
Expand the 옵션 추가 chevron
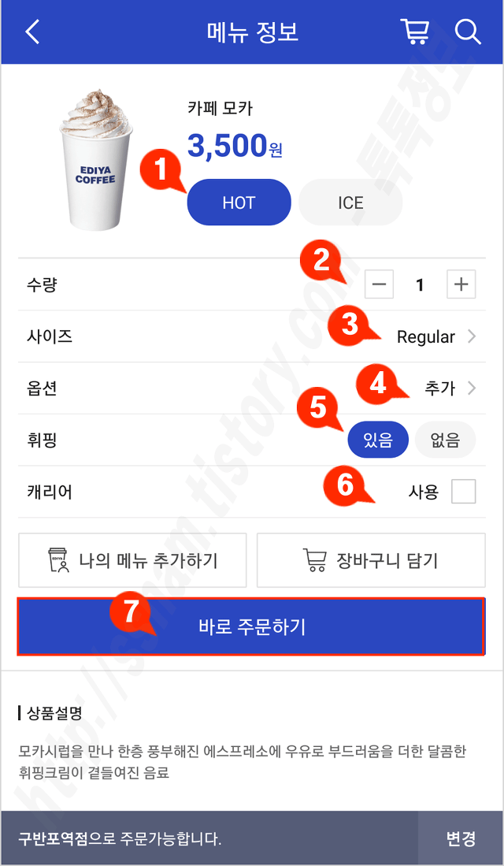tap(471, 388)
